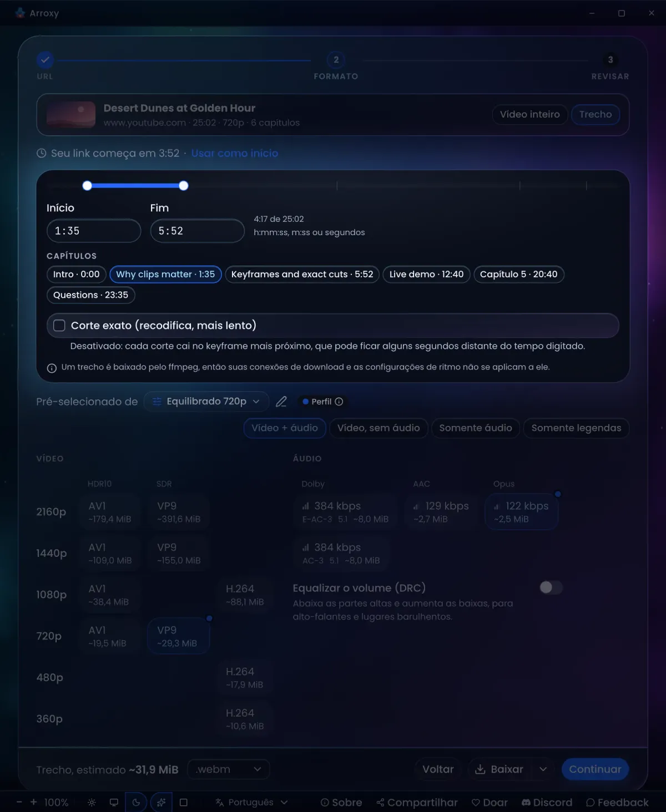
Task: Select the system theme monitor icon
Action: 114,803
